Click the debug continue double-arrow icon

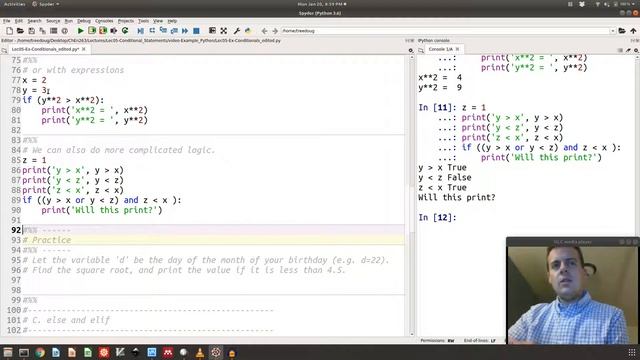tap(185, 31)
